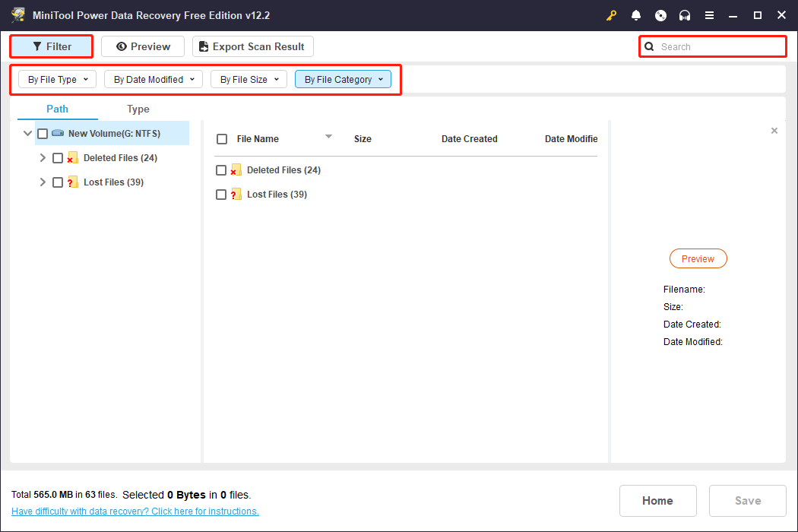The width and height of the screenshot is (798, 532).
Task: Close the preview panel with X
Action: 774,131
